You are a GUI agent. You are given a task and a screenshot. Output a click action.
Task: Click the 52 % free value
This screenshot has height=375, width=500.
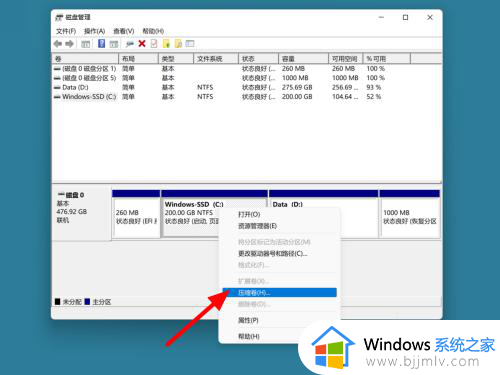[374, 97]
